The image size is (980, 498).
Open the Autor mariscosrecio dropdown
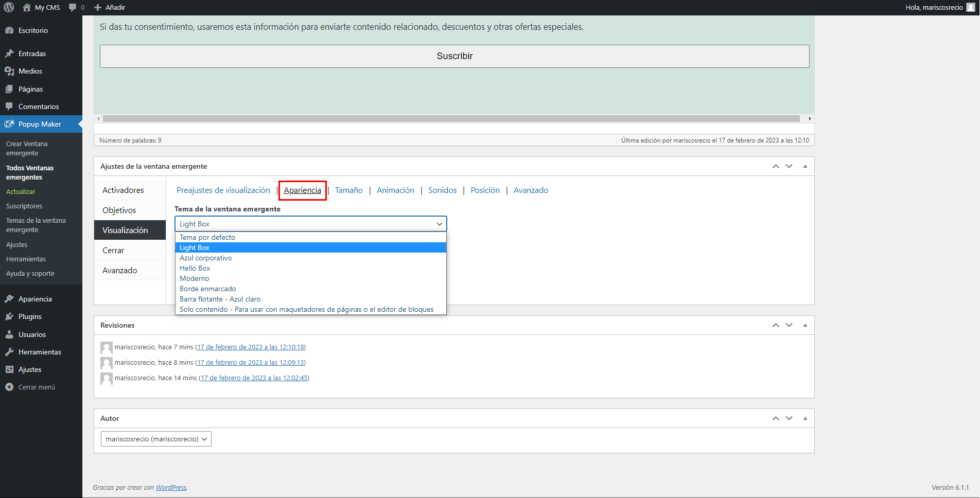click(156, 439)
